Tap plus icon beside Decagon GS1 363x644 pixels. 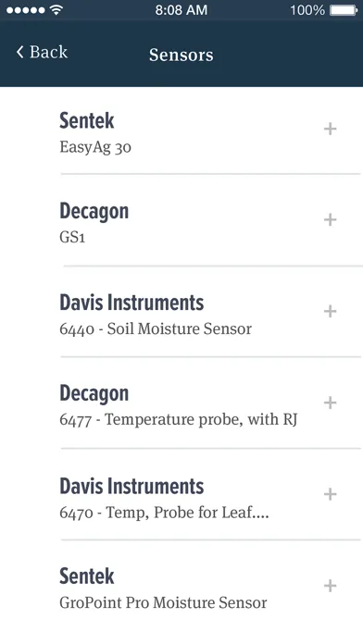tap(330, 219)
